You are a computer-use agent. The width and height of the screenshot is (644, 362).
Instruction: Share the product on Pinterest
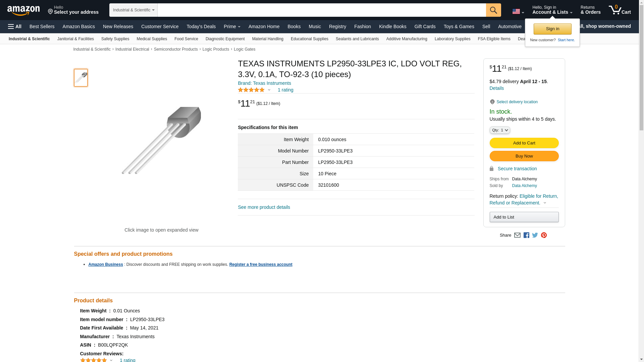pos(544,235)
